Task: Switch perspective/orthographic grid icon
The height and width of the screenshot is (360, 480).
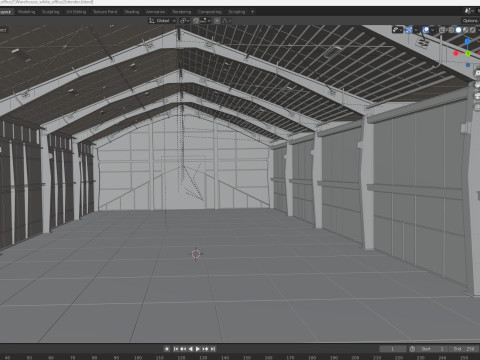Action: pos(477,107)
